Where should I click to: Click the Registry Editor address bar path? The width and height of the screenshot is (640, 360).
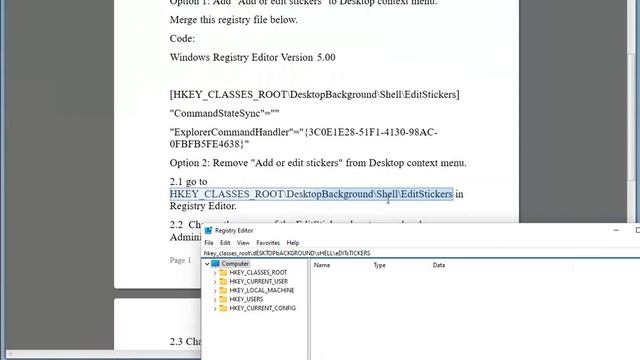click(x=420, y=253)
